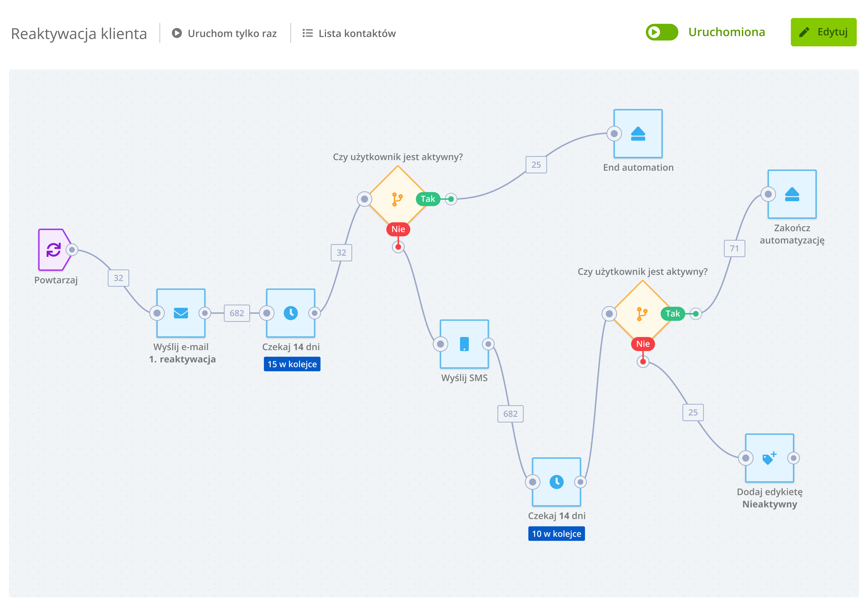Click the Nie badge on second condition

point(643,344)
